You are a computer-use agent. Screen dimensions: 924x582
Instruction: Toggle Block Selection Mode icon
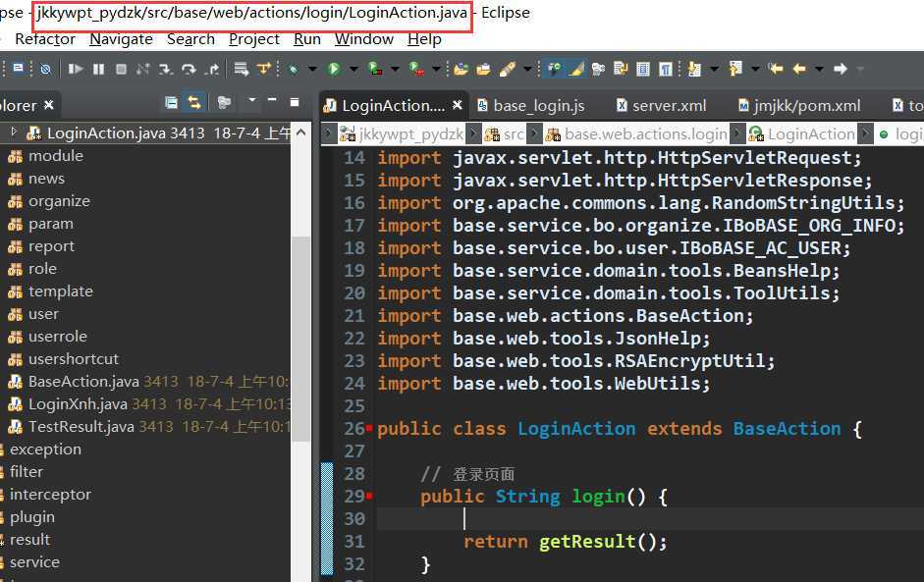click(643, 69)
